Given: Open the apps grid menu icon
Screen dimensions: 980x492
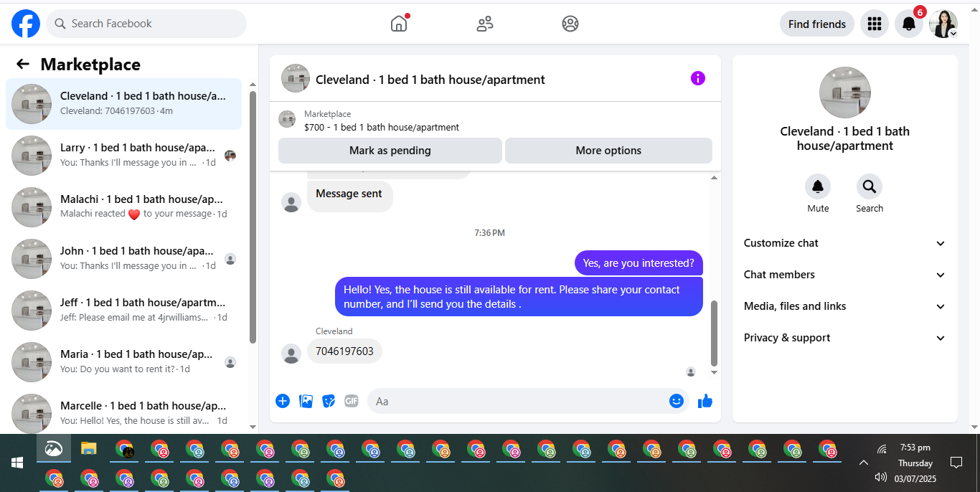Looking at the screenshot, I should click(x=874, y=24).
